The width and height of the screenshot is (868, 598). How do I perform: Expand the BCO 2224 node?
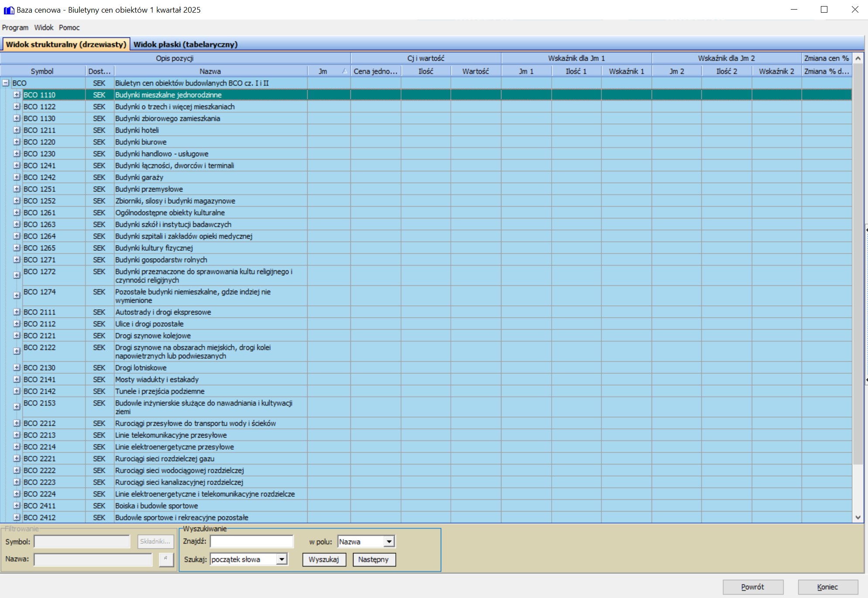[17, 494]
